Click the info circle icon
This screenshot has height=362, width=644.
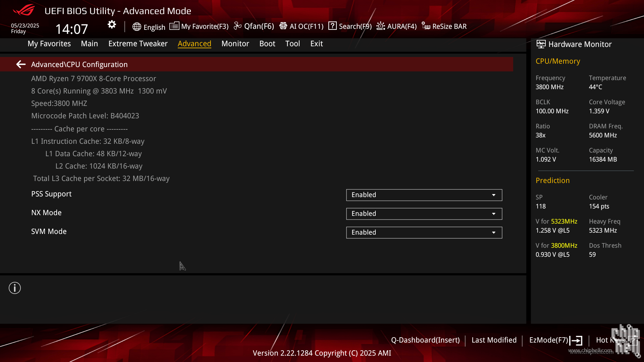coord(15,288)
